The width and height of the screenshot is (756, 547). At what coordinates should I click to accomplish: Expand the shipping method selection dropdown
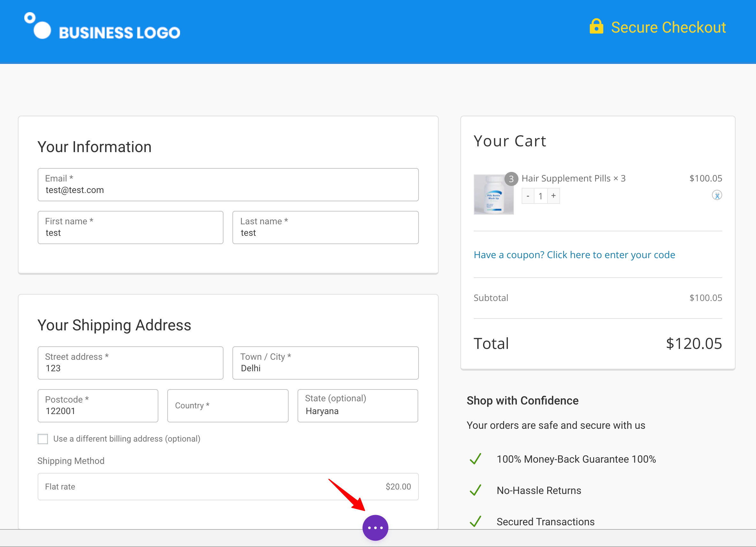(228, 487)
